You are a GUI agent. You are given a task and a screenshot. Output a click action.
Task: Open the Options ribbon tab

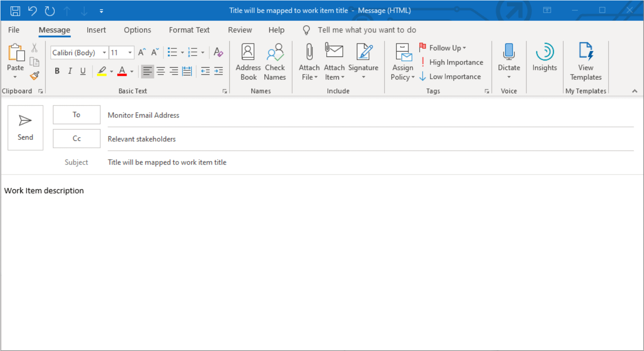pos(137,30)
